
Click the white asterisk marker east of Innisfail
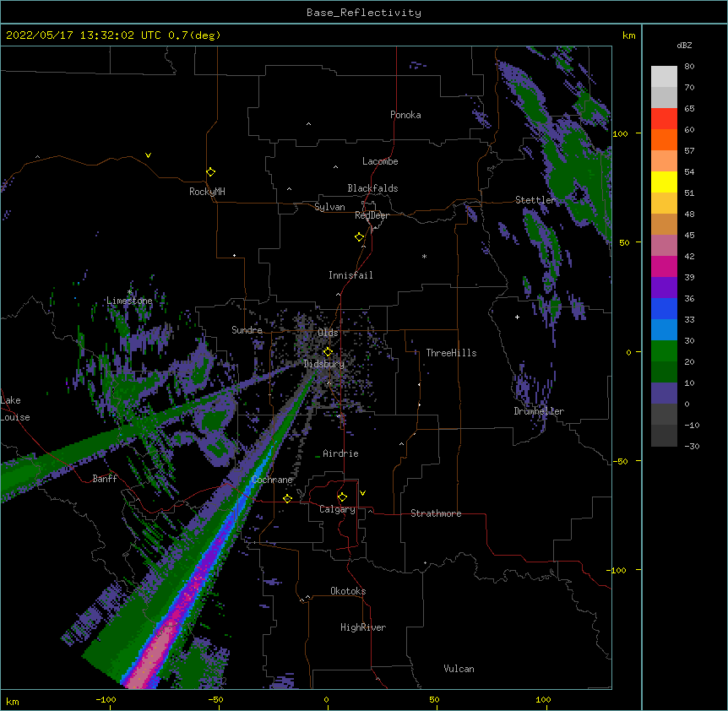[424, 256]
